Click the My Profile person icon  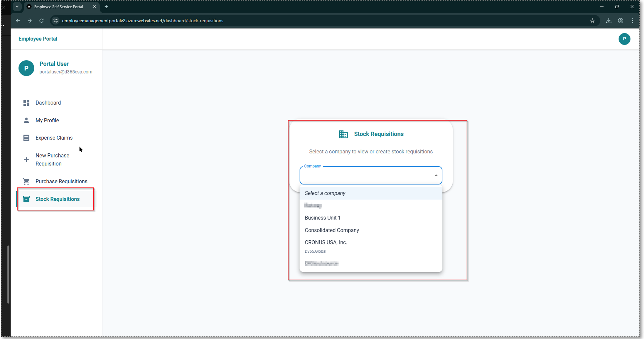tap(26, 120)
